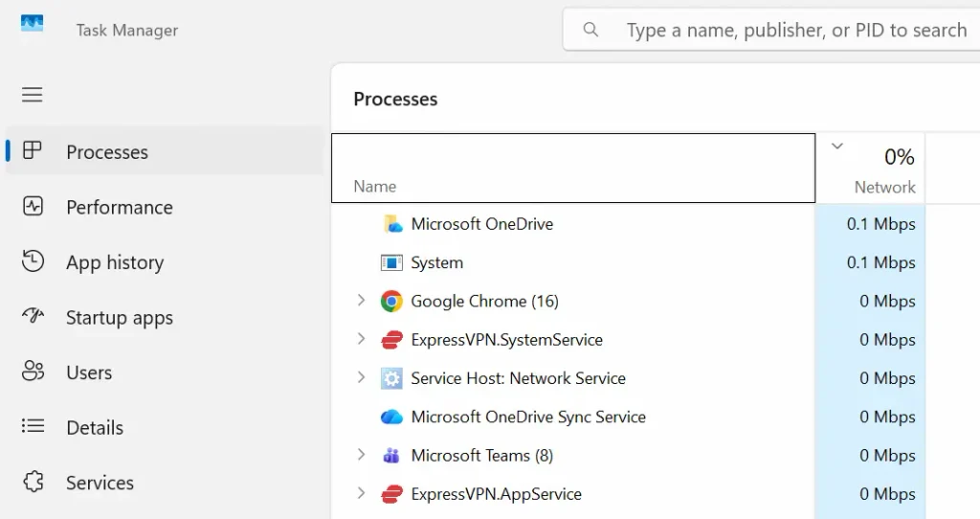Switch to the Details page
This screenshot has height=519, width=980.
(165, 428)
